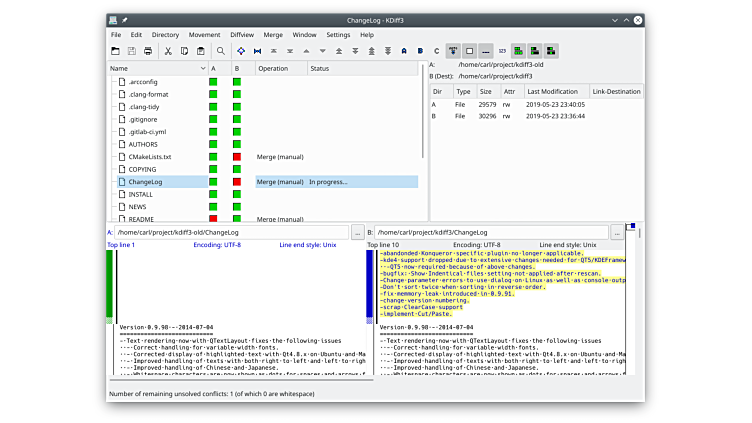
Task: Click the Print toolbar icon
Action: click(148, 51)
